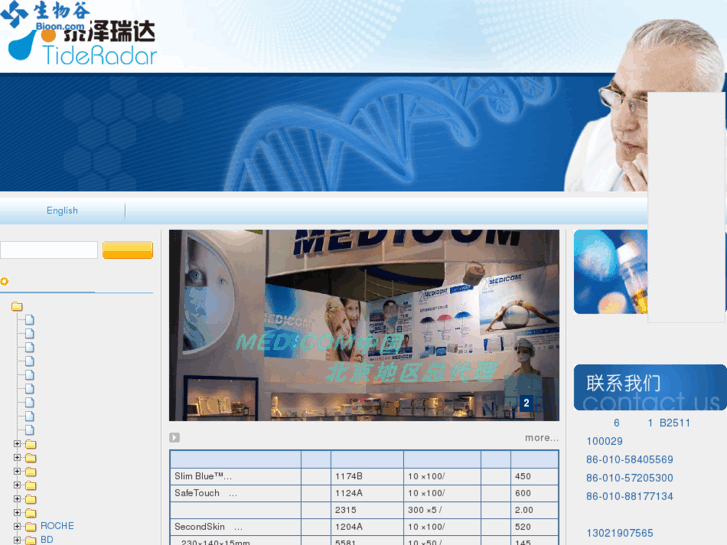Click the Slim Blue™... product name

(203, 476)
